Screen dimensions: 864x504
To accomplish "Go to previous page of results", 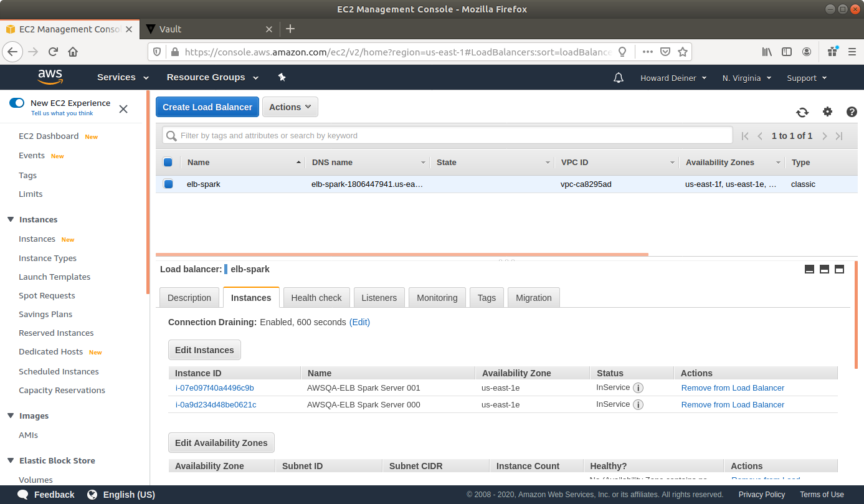I will (761, 136).
